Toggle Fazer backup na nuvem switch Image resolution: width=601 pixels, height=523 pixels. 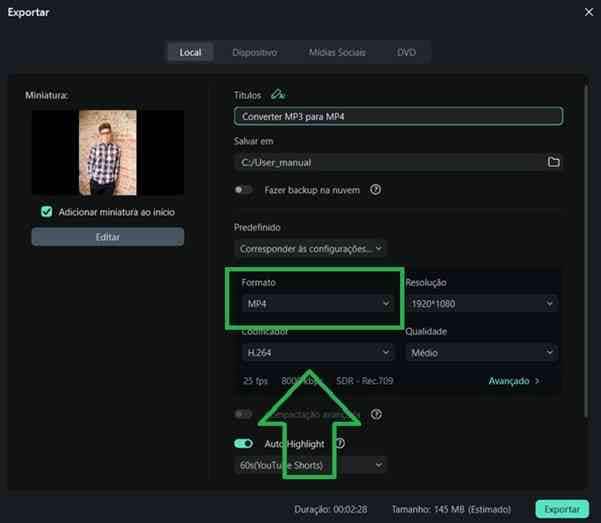click(x=243, y=189)
